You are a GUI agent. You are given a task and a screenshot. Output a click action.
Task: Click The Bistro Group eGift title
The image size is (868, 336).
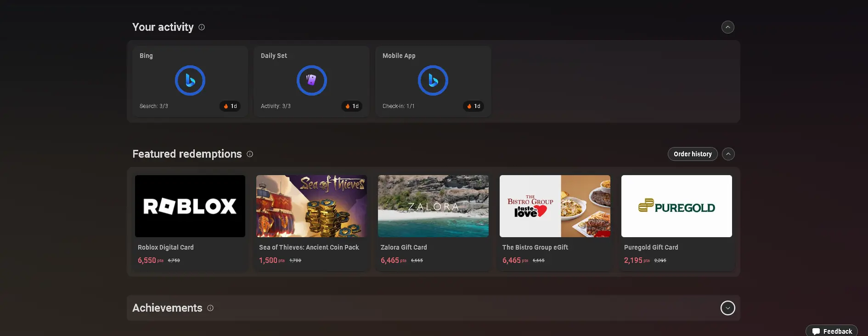point(535,247)
